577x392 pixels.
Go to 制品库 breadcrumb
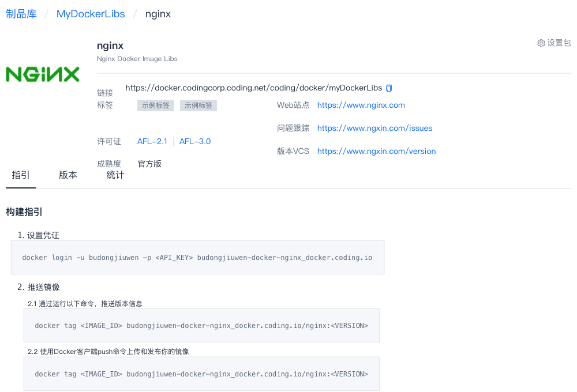click(21, 14)
